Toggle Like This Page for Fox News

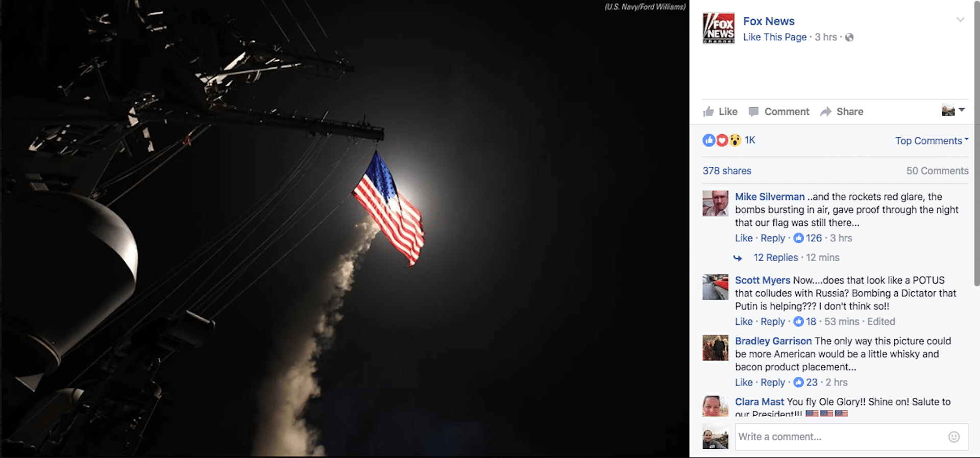[x=775, y=37]
